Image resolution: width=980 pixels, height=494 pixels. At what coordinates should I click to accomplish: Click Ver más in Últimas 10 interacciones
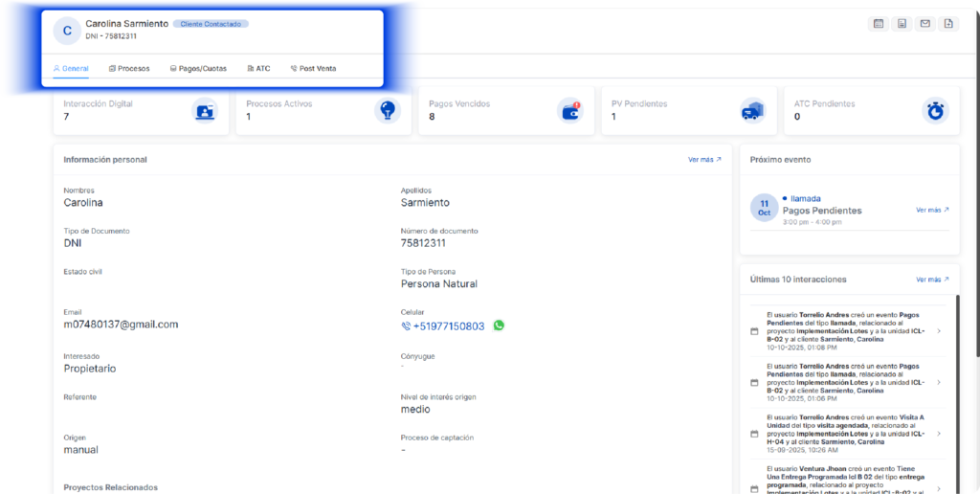click(932, 280)
